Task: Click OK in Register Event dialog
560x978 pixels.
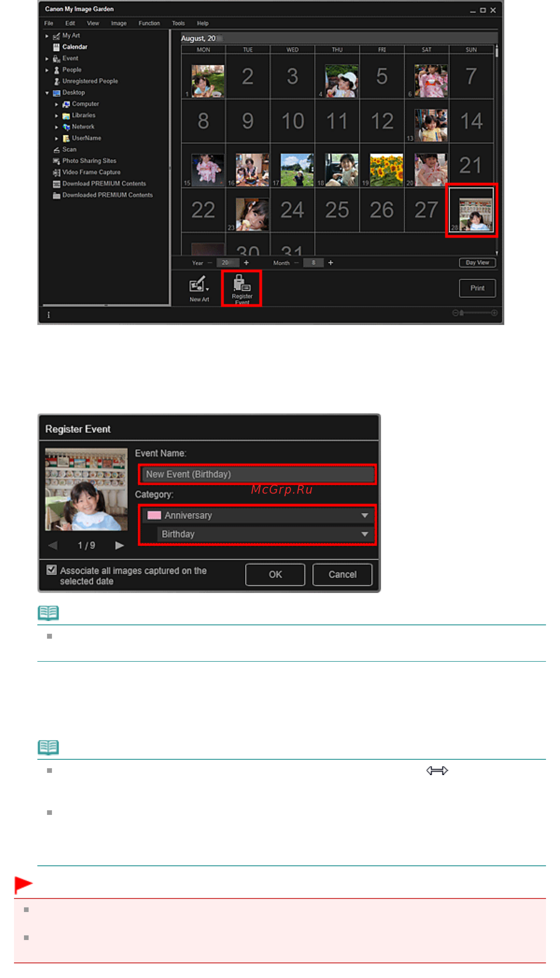Action: [275, 575]
